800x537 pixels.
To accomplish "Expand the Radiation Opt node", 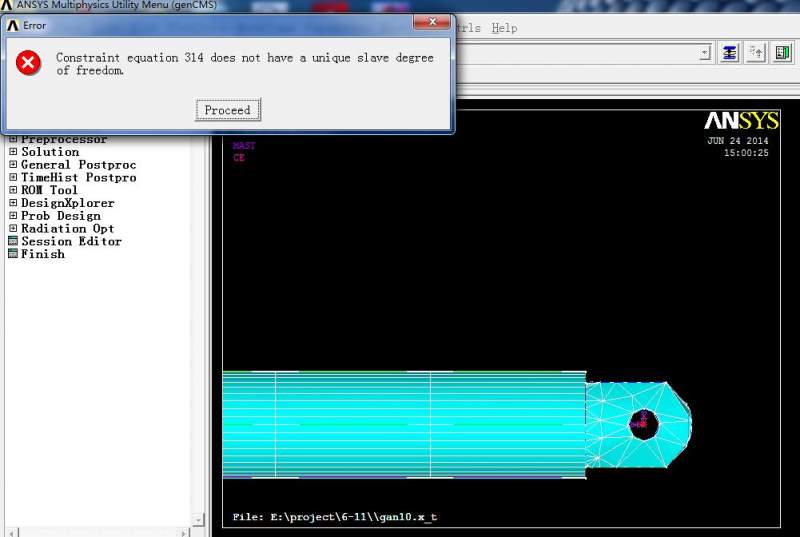I will pos(13,228).
